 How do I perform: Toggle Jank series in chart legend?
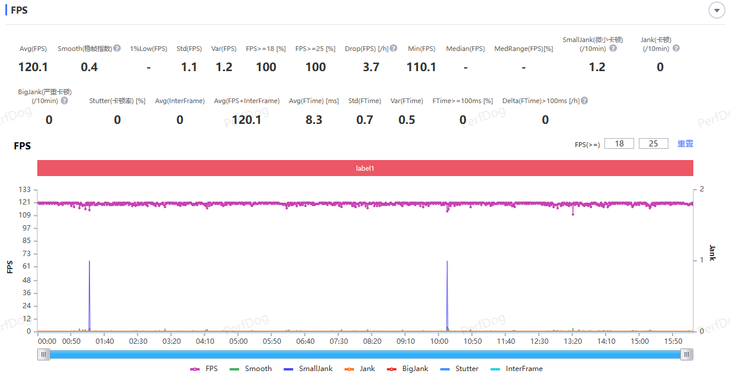359,369
